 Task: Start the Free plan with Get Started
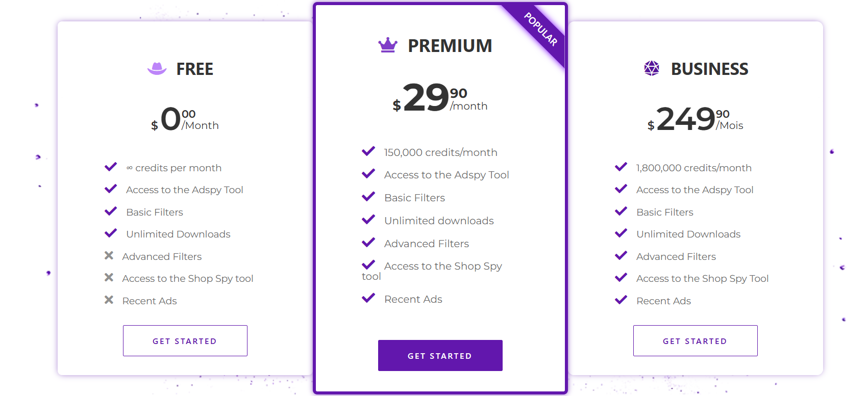tap(185, 341)
